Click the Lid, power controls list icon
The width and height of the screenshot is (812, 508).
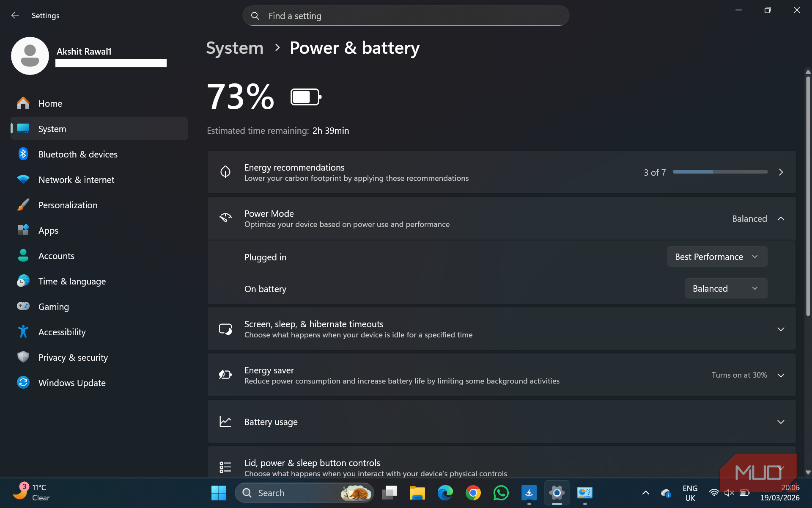click(225, 467)
